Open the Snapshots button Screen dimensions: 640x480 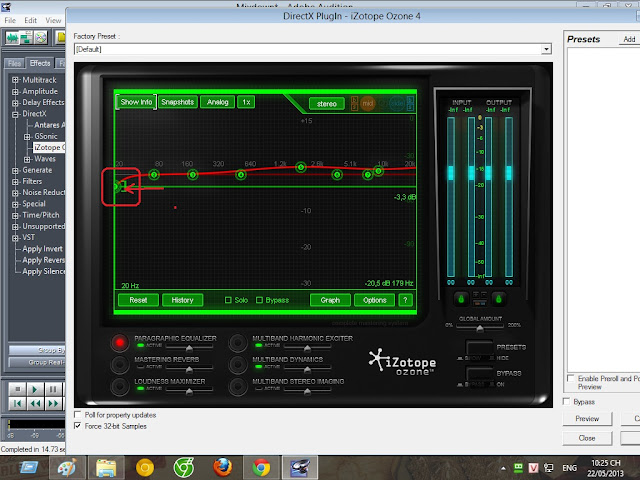pyautogui.click(x=178, y=102)
